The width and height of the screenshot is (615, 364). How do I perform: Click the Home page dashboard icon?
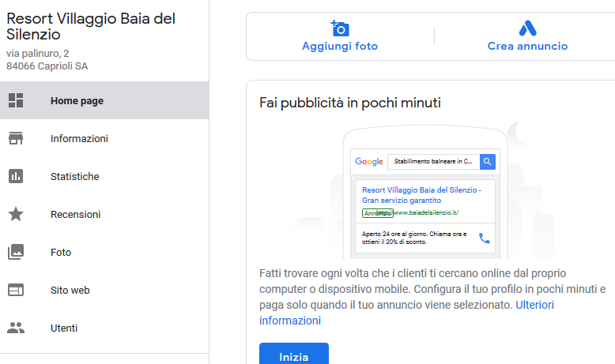click(x=15, y=100)
